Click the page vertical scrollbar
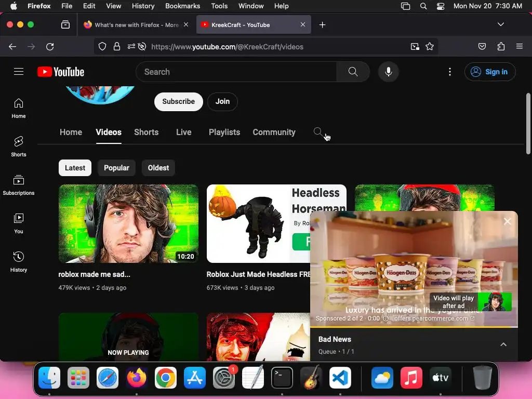Viewport: 532px width, 399px height. click(528, 124)
